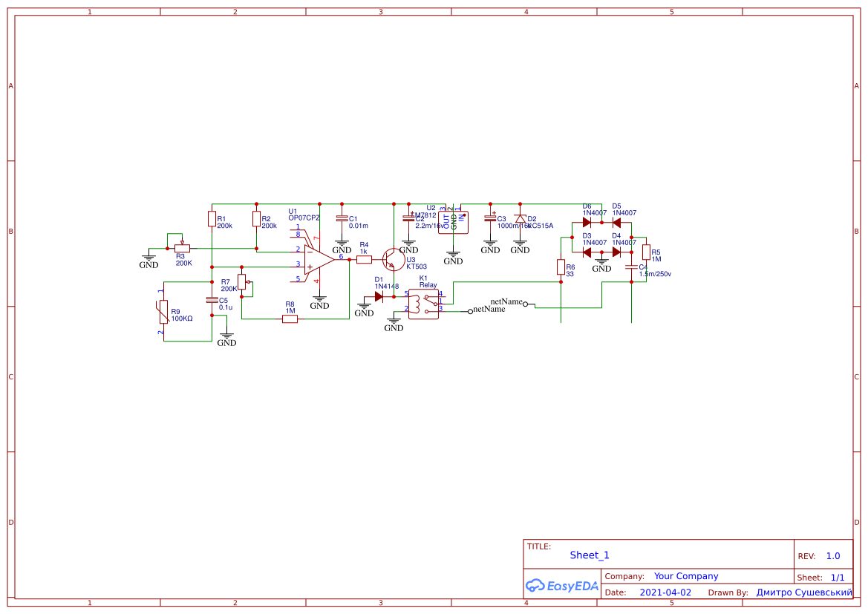Click the D6 1N4007 bridge diode
This screenshot has height=614, width=868.
(x=587, y=223)
